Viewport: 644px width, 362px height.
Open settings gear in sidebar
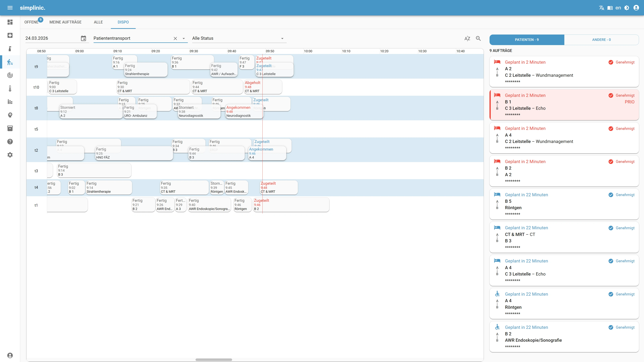click(10, 155)
